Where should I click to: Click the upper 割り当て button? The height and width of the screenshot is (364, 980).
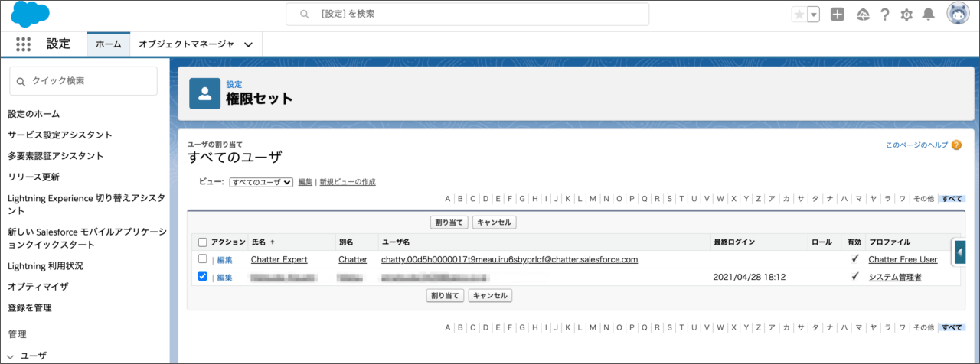click(x=449, y=223)
